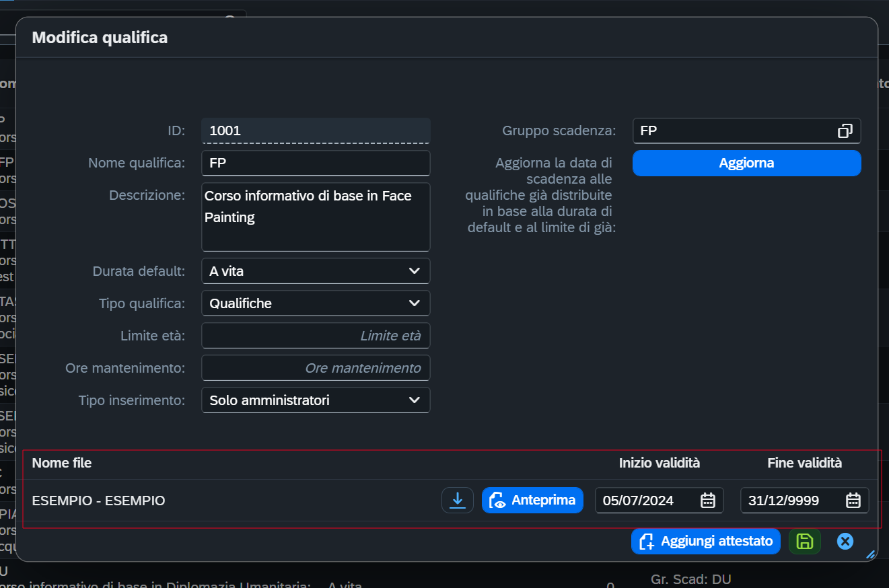Click the Inizio validità column header
The height and width of the screenshot is (588, 889).
(x=660, y=463)
